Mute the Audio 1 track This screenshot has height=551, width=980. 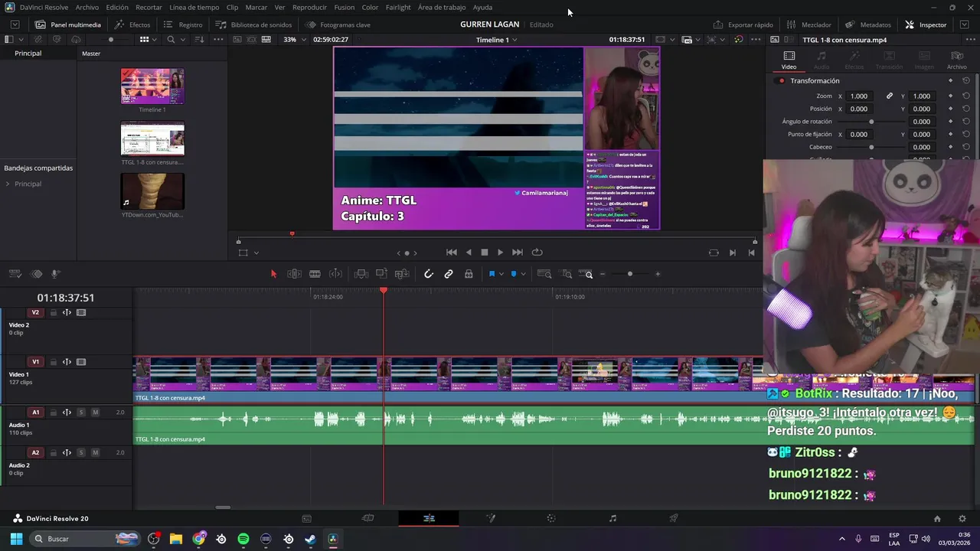coord(96,412)
